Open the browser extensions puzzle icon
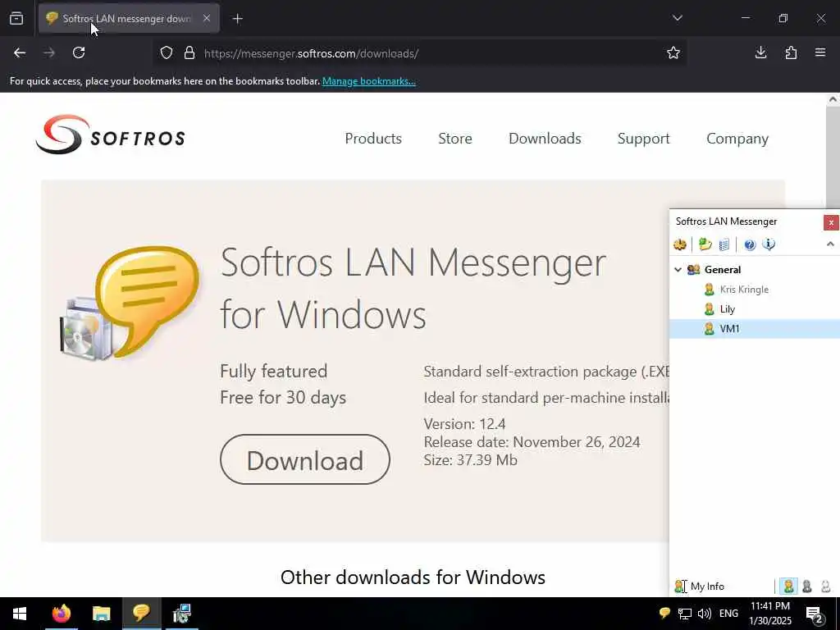Image resolution: width=840 pixels, height=630 pixels. click(791, 52)
